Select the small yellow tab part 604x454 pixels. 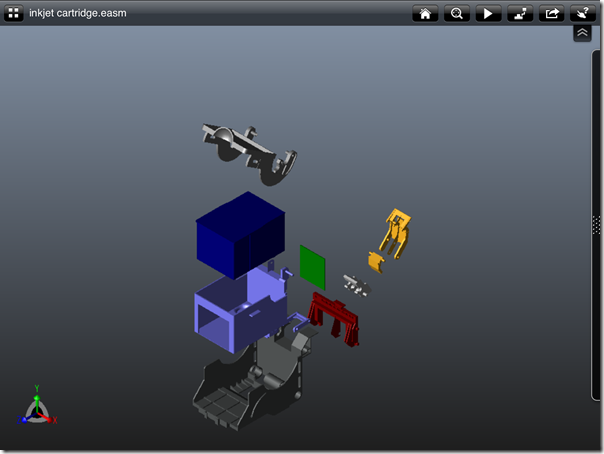point(376,262)
